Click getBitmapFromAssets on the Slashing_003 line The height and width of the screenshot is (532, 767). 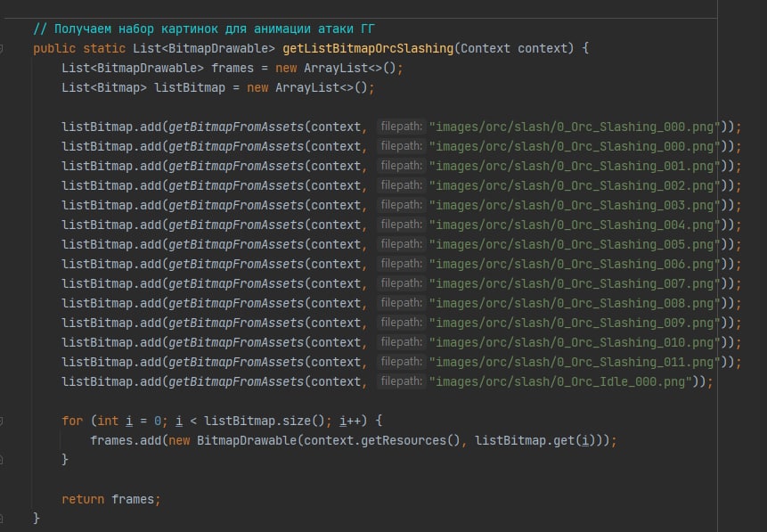tap(236, 205)
